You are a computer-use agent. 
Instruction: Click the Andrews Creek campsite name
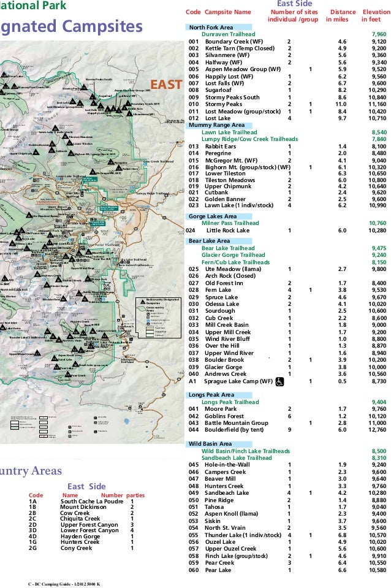pyautogui.click(x=226, y=374)
